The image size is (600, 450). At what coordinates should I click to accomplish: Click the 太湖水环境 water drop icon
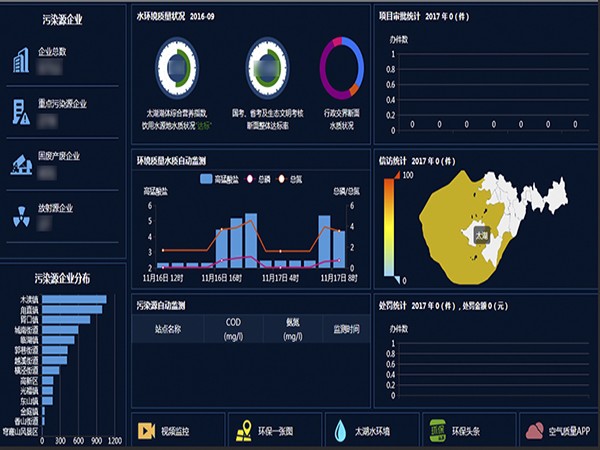coord(341,432)
